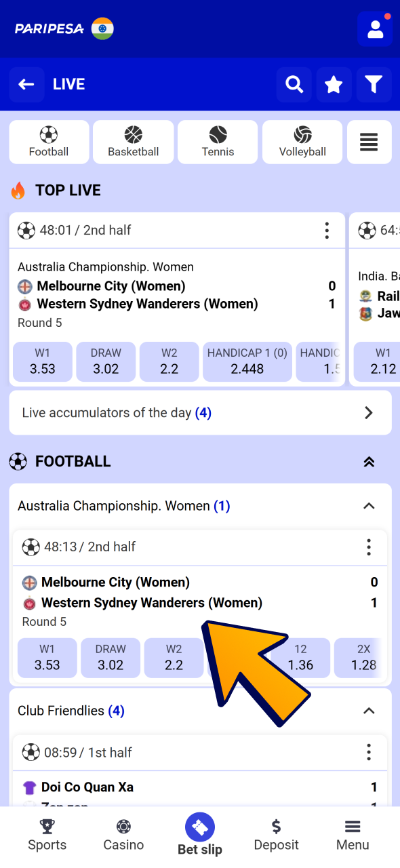Go back using the arrow in LIVE header
Image resolution: width=400 pixels, height=868 pixels.
[26, 84]
